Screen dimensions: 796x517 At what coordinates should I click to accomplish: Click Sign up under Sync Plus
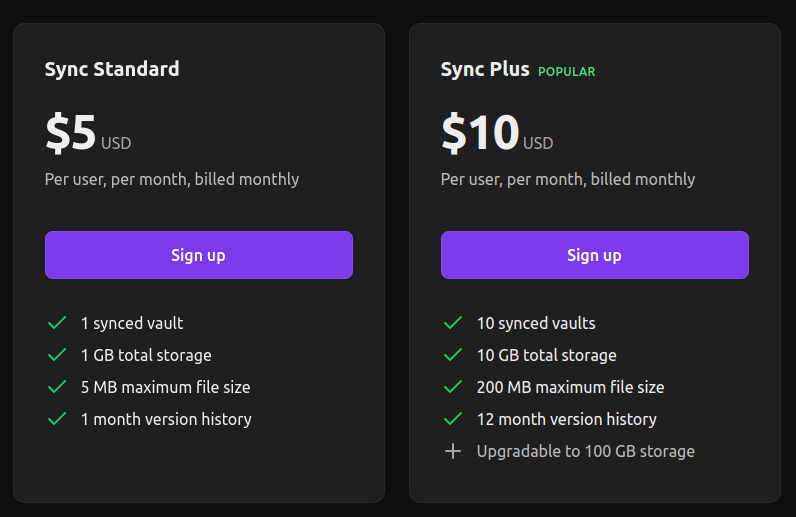[x=594, y=255]
